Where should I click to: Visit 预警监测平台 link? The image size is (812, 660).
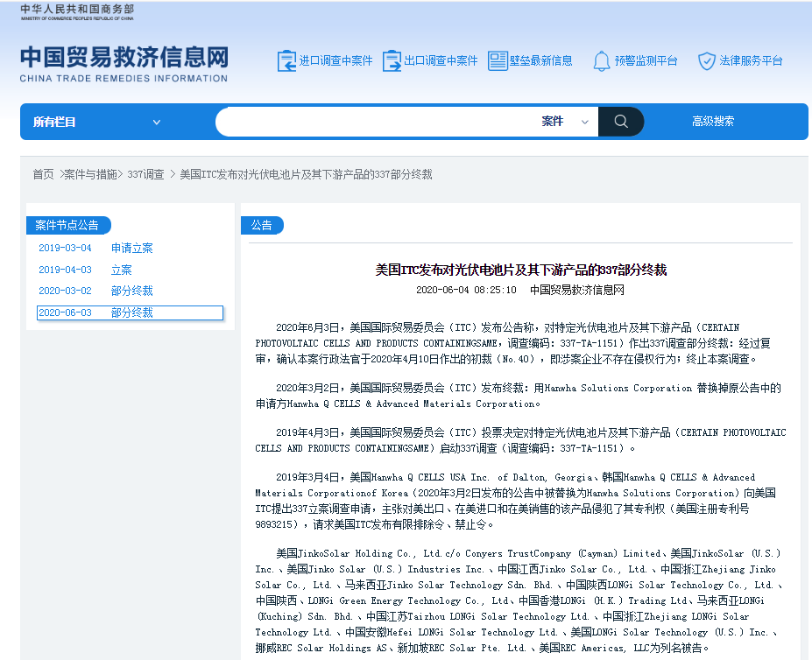tap(646, 61)
